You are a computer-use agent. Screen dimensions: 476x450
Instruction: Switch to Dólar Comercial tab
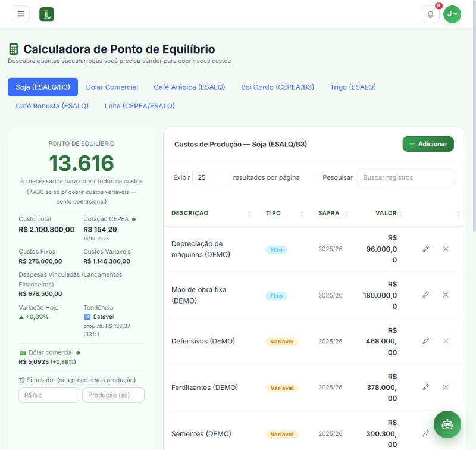click(x=112, y=87)
